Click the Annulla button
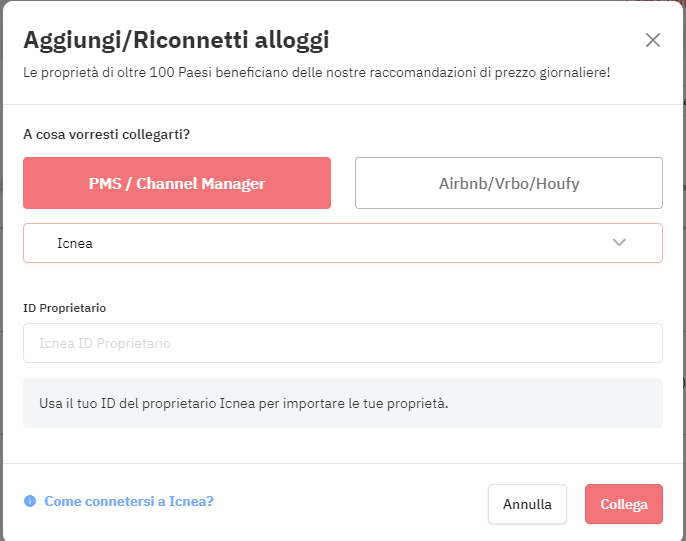This screenshot has width=686, height=541. tap(527, 504)
